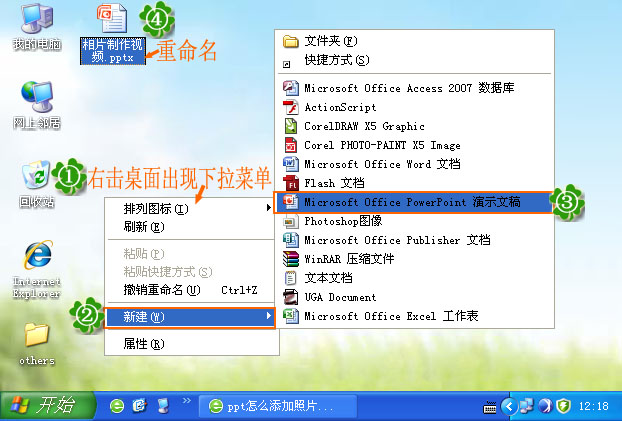The image size is (622, 421).
Task: Click the Publisher document icon
Action: coord(290,240)
